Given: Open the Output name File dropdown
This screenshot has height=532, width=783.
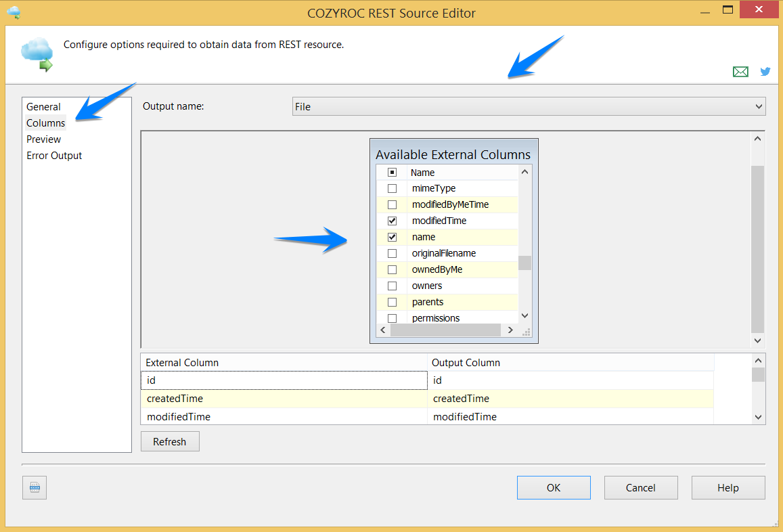Looking at the screenshot, I should tap(529, 106).
